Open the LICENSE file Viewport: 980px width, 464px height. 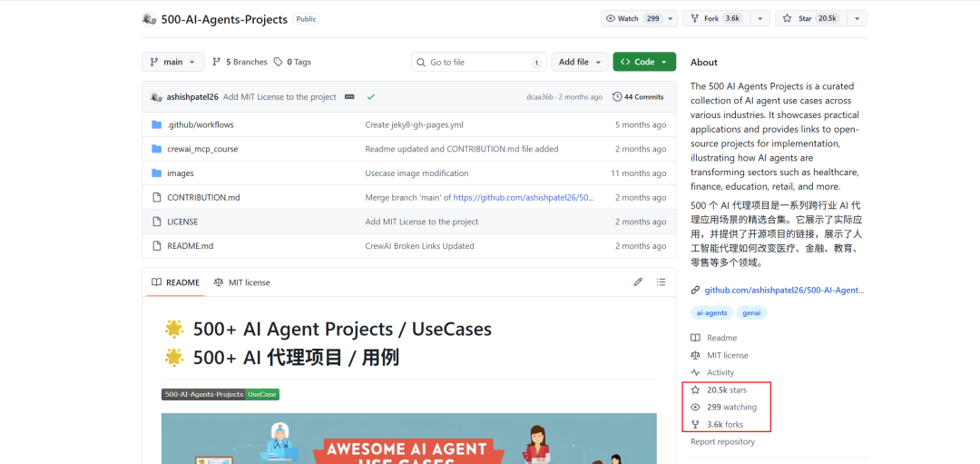click(x=182, y=222)
